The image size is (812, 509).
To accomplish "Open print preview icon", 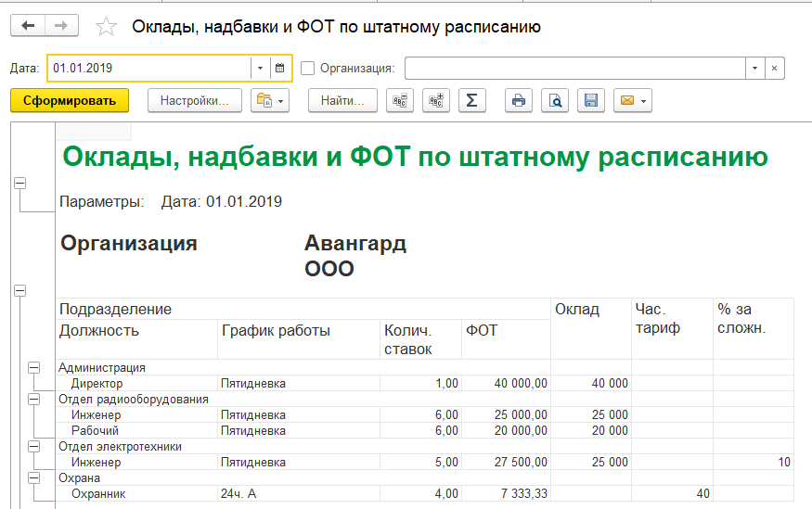I will tap(555, 100).
